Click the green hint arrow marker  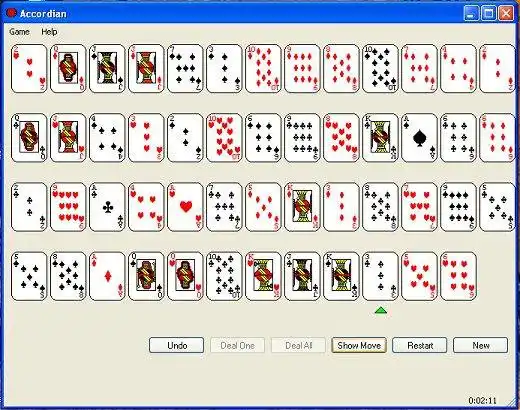(381, 311)
